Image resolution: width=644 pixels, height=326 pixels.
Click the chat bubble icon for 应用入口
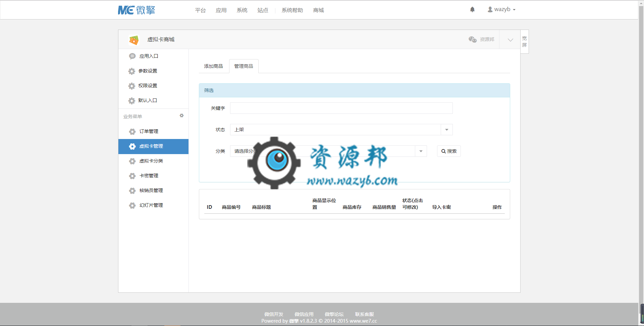pyautogui.click(x=132, y=56)
